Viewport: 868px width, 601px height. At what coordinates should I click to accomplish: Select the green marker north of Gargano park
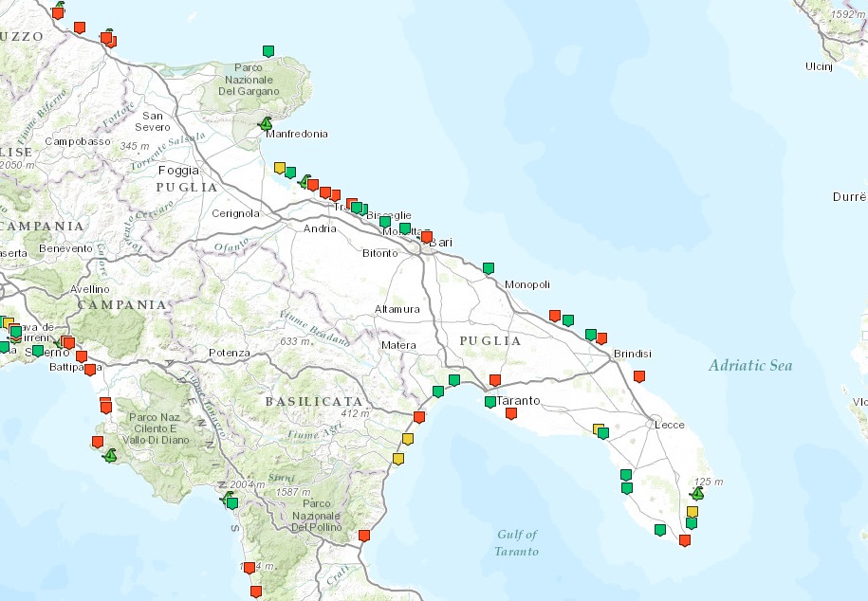pos(268,50)
